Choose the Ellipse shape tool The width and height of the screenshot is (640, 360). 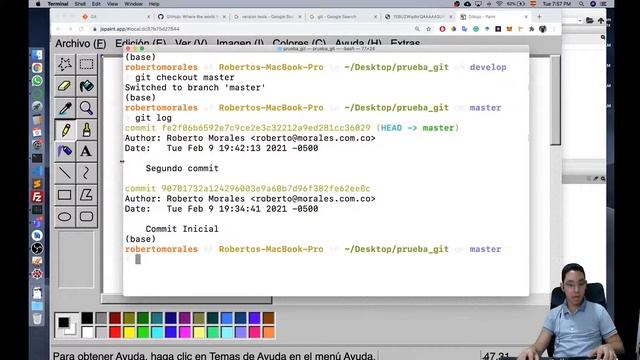tap(64, 216)
